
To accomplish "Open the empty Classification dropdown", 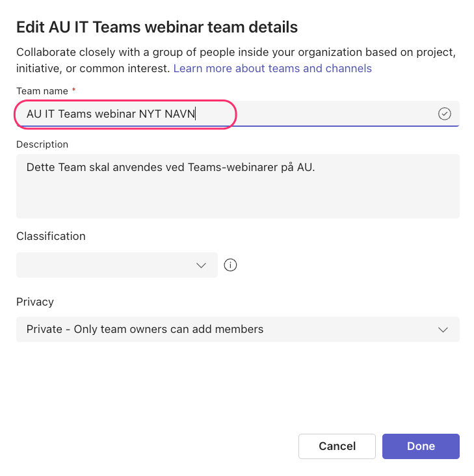I will click(117, 265).
